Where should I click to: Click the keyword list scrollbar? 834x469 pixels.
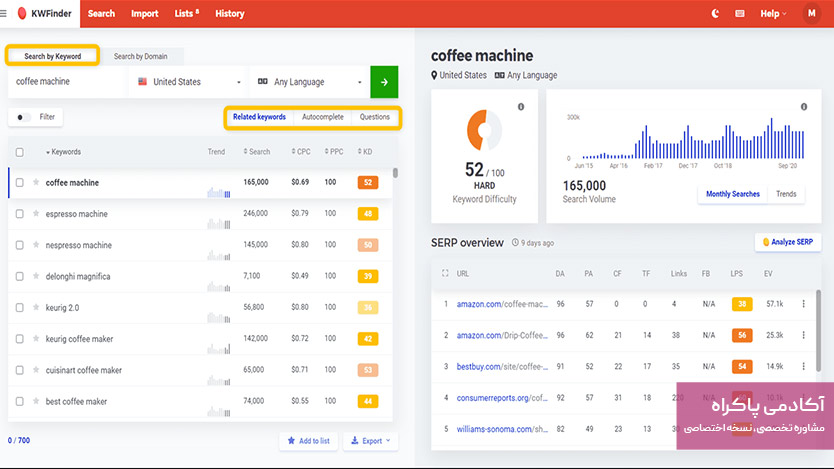pyautogui.click(x=395, y=173)
